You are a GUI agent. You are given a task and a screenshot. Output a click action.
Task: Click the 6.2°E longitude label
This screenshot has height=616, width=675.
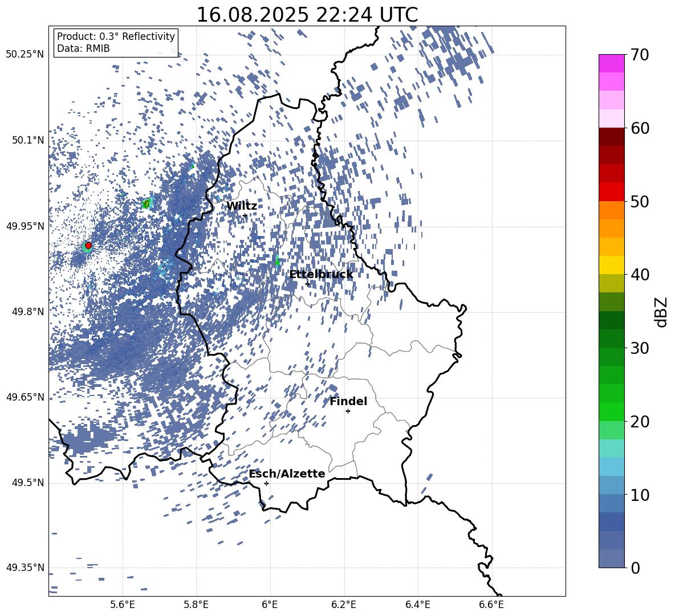click(x=344, y=605)
